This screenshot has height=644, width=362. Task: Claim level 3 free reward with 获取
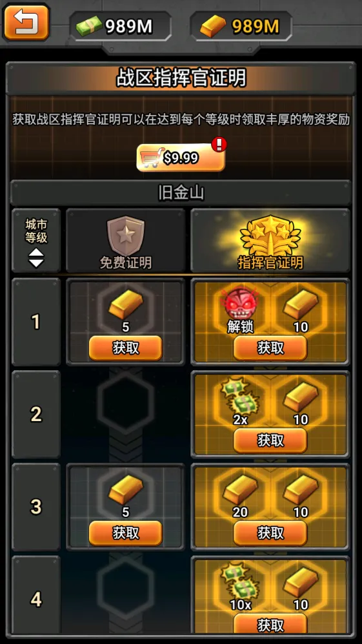pos(126,533)
